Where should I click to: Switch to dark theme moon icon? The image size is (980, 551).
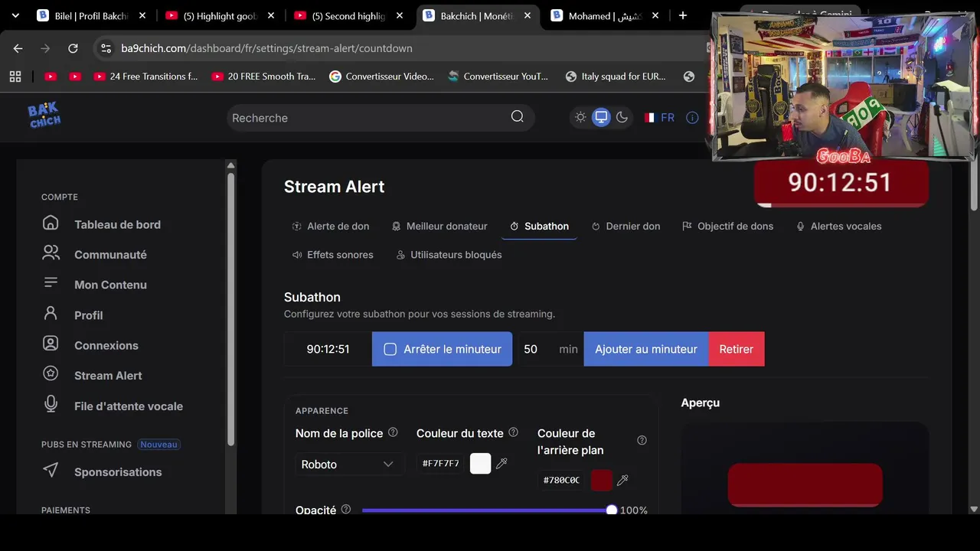click(622, 118)
